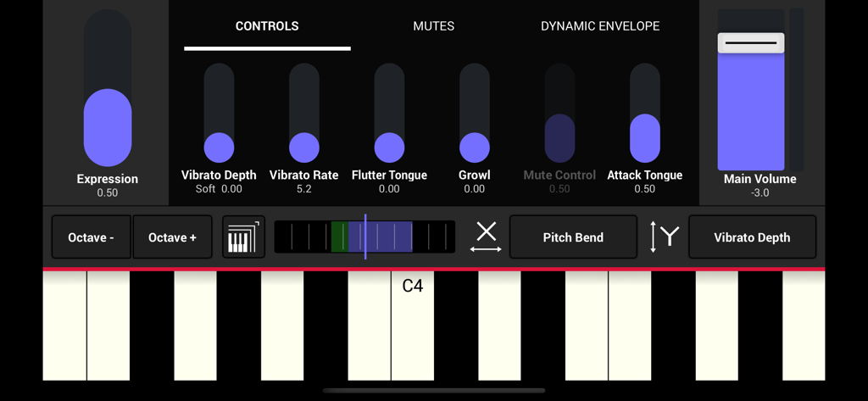Open the Pitch Bend X-axis assignment dropdown
This screenshot has width=868, height=401.
573,237
